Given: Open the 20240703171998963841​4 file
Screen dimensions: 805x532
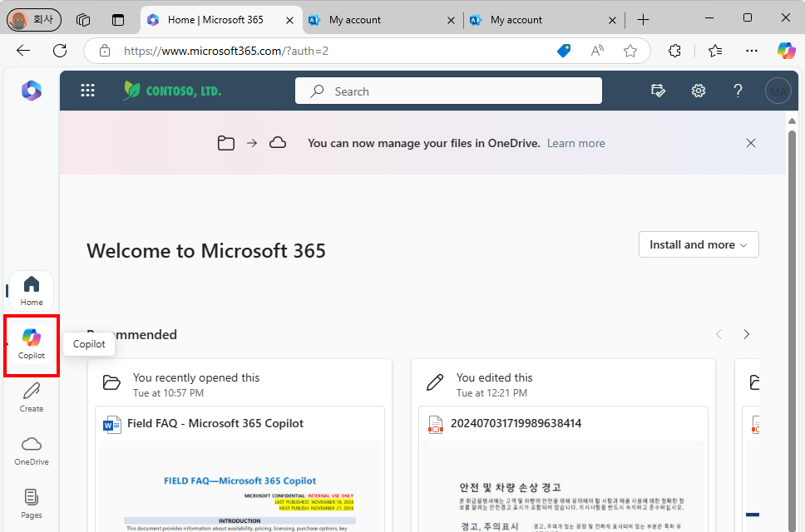Looking at the screenshot, I should (x=516, y=423).
